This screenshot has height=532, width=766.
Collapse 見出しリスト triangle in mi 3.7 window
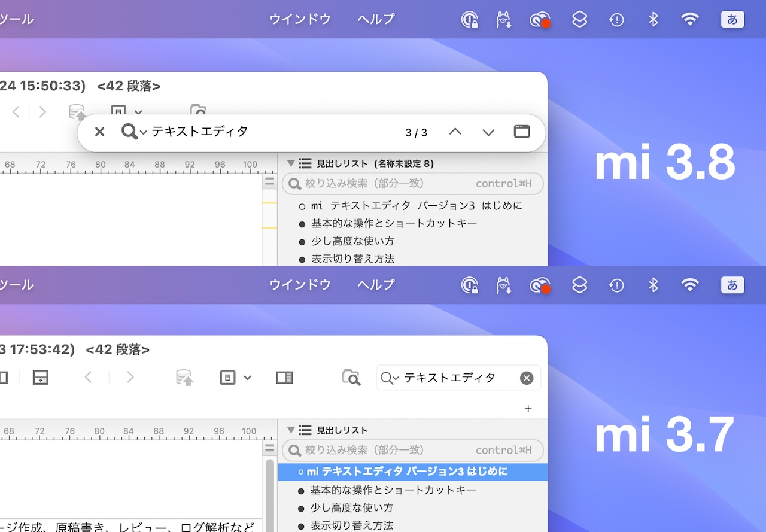291,430
